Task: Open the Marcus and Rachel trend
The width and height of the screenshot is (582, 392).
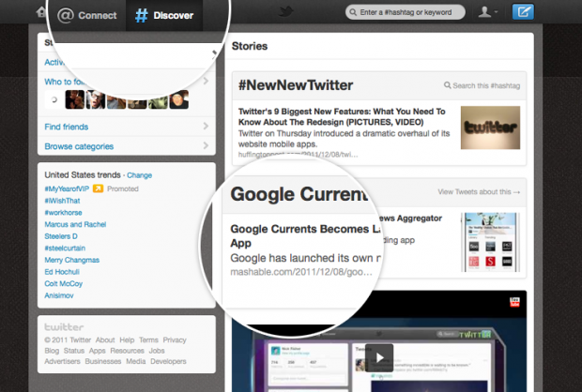Action: coord(75,224)
